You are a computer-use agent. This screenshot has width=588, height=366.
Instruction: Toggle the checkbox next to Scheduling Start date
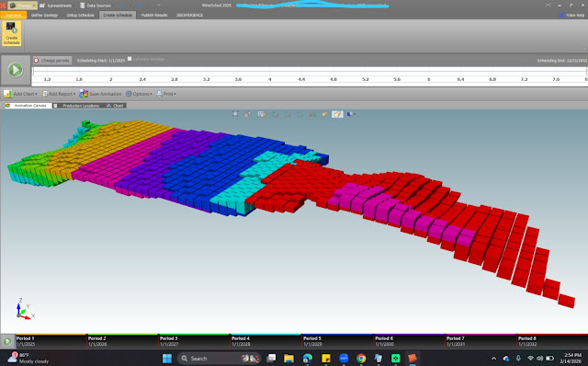coord(130,59)
